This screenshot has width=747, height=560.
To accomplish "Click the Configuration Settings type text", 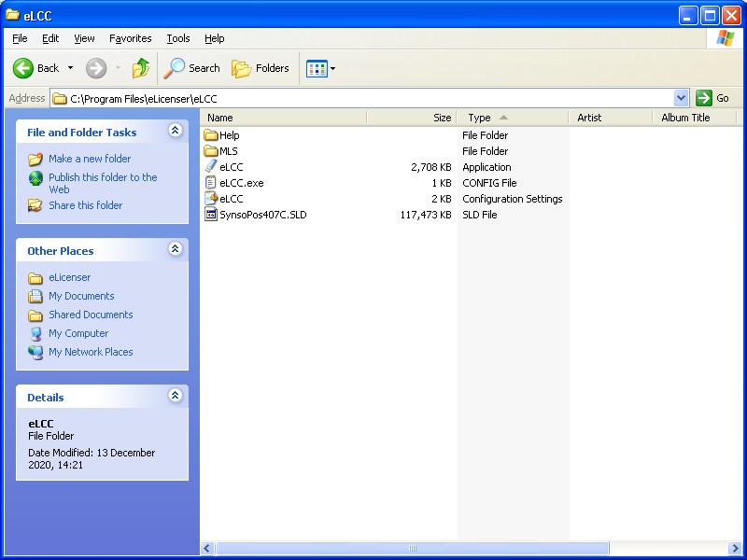I will 512,199.
